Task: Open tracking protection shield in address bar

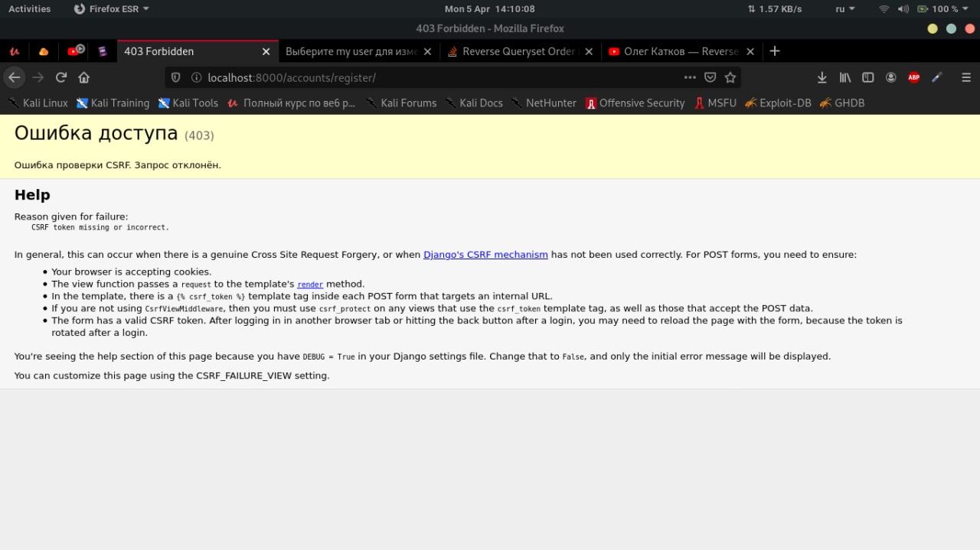Action: 175,77
